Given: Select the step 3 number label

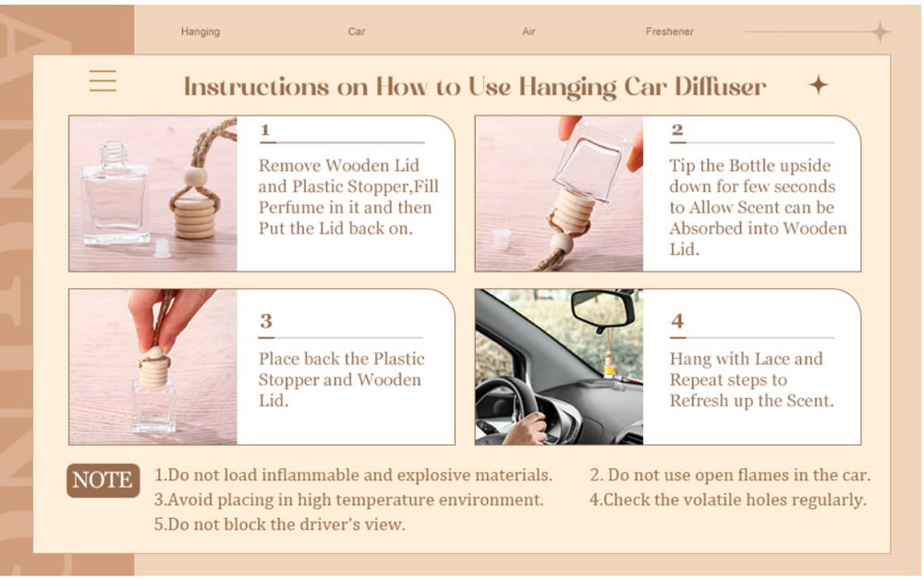Looking at the screenshot, I should click(266, 321).
